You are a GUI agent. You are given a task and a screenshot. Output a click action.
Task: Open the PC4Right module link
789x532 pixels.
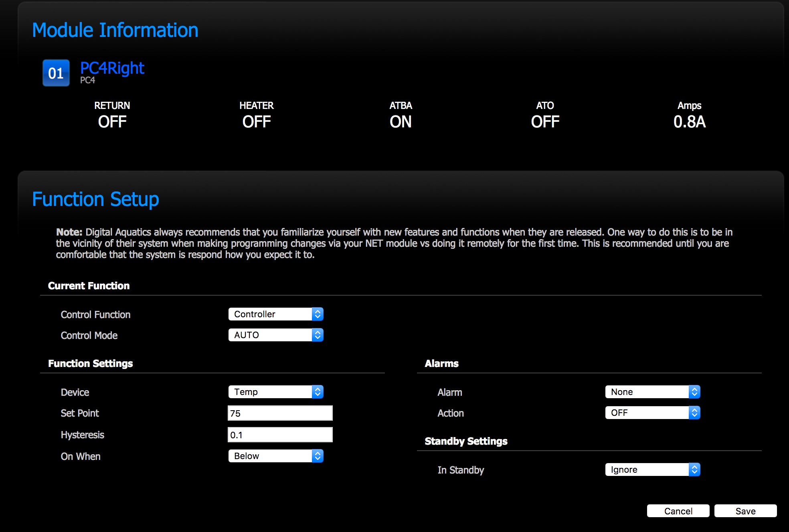(x=112, y=68)
